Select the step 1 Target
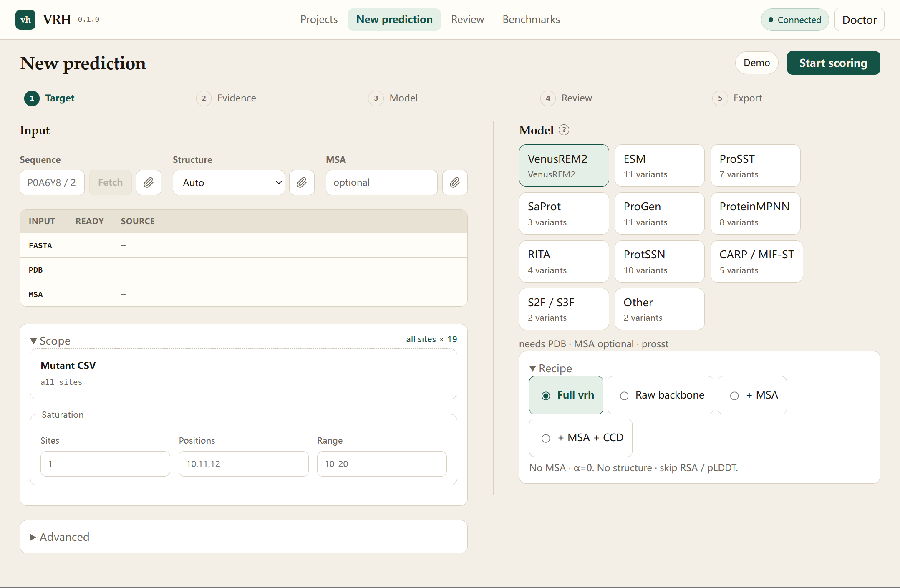Image resolution: width=900 pixels, height=588 pixels. [x=50, y=98]
